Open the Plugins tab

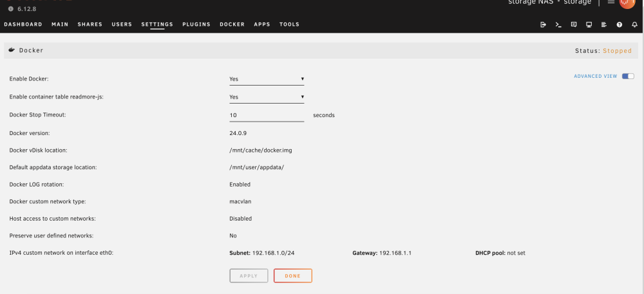click(196, 24)
